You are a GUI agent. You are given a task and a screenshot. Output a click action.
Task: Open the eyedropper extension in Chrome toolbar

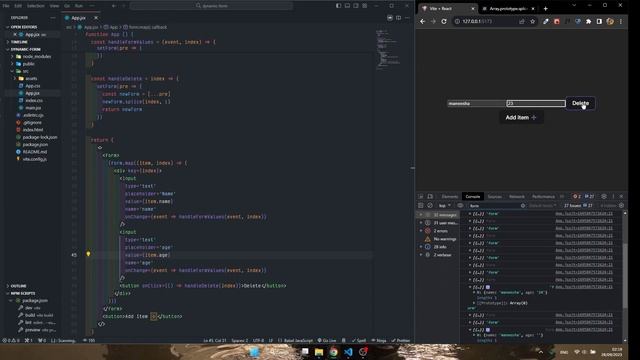click(x=546, y=21)
